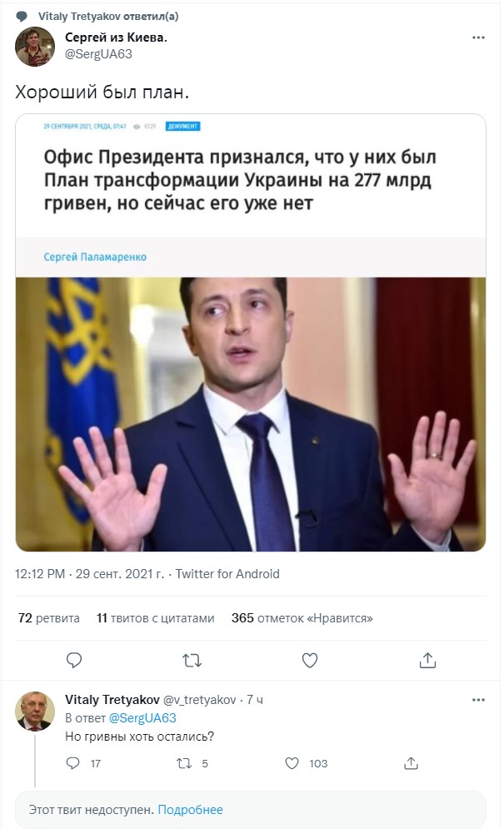
Task: Click Сергей из Киева display name
Action: 116,37
